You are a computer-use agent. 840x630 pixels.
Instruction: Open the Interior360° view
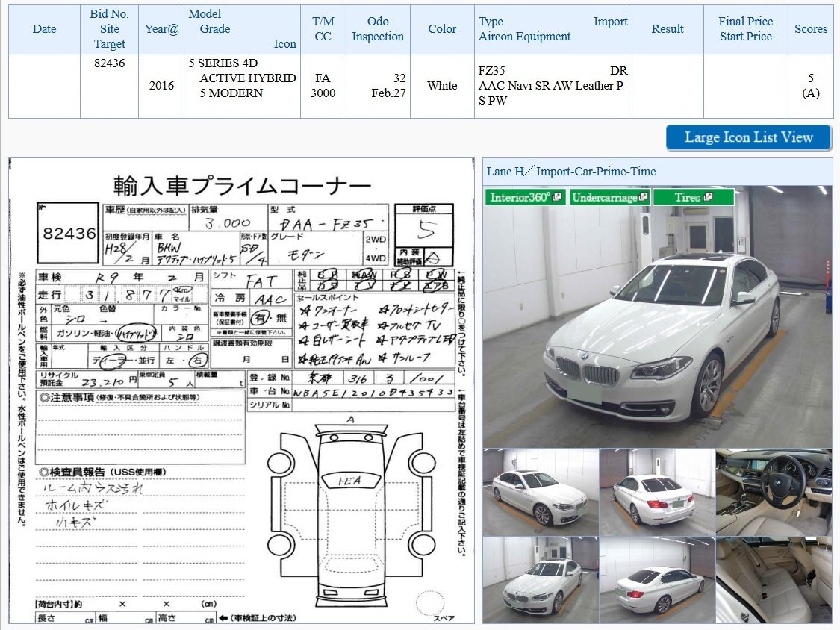tap(525, 197)
